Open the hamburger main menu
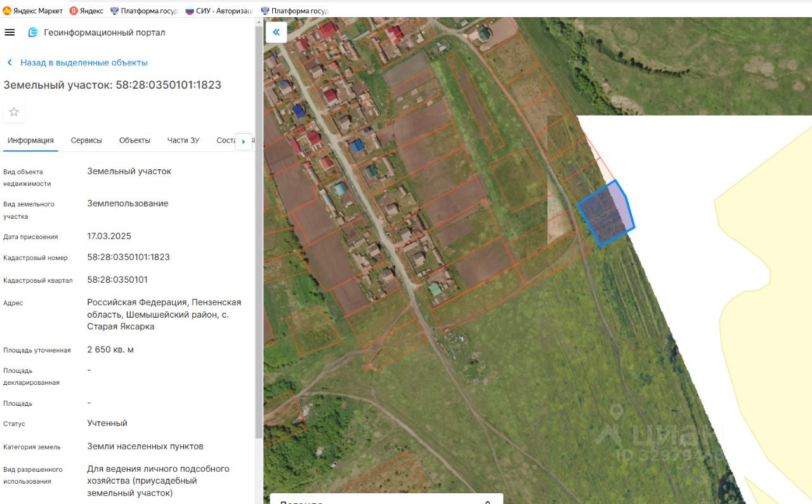Screen dimensions: 812x504 10,32
